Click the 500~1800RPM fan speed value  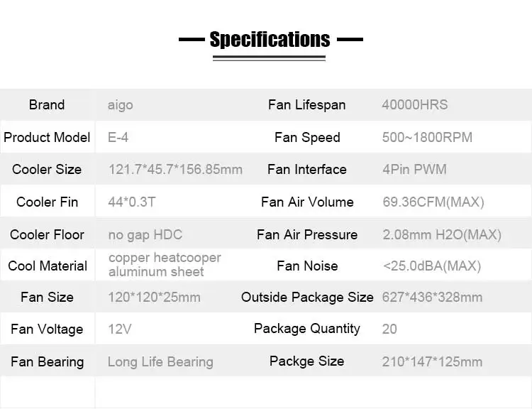[427, 137]
